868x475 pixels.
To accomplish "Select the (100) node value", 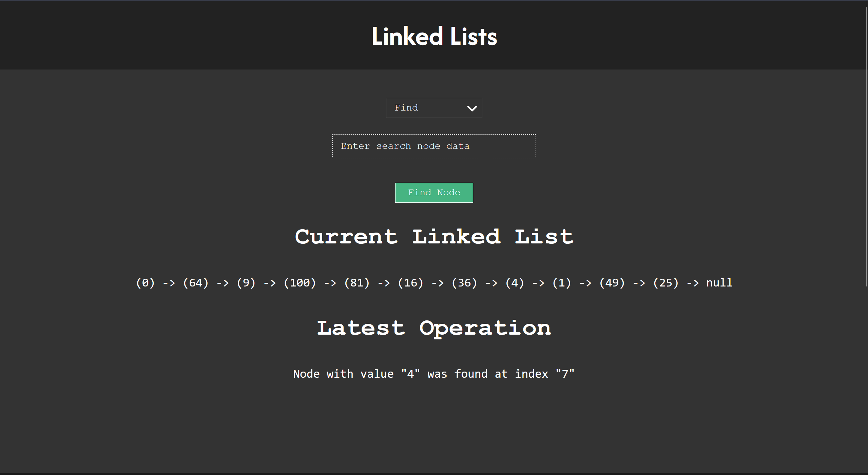I will point(299,283).
